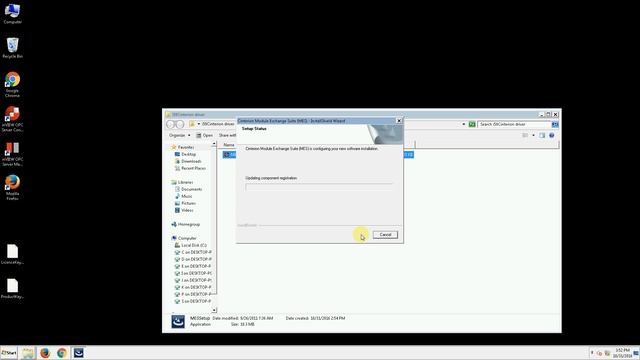Toggle the preview pane
The height and width of the screenshot is (360, 640).
[x=542, y=135]
